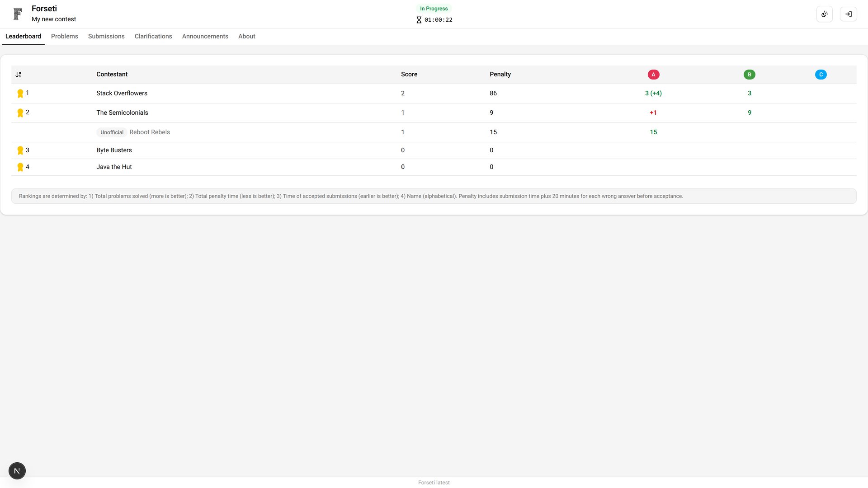Click the In Progress status badge
This screenshot has height=488, width=868.
pos(434,8)
